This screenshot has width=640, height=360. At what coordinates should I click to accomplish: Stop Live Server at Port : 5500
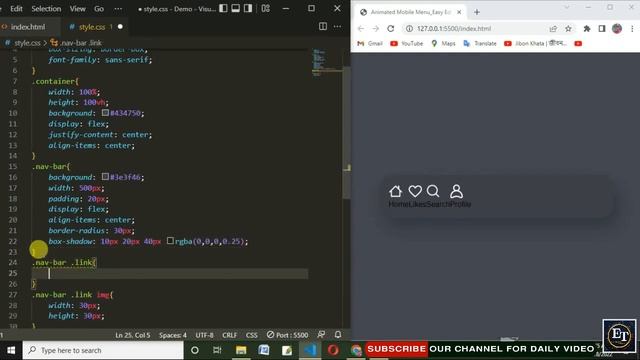(x=287, y=335)
